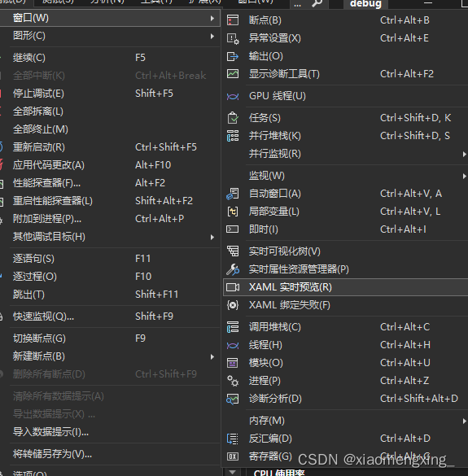Click the 局部变量(L) icon

tap(233, 212)
